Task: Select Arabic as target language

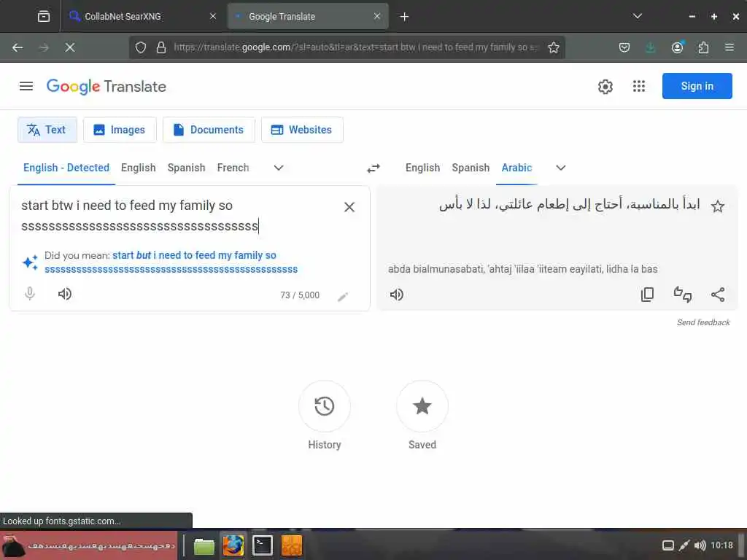Action: tap(516, 168)
